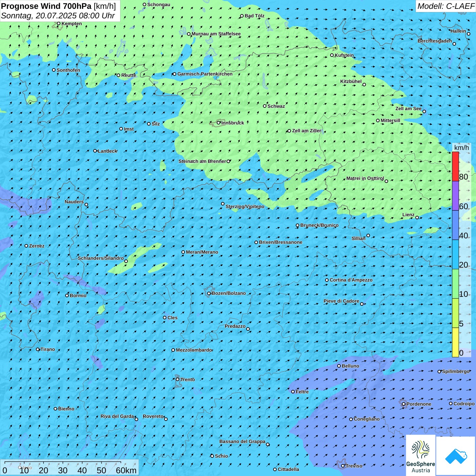Click the blue cloud logo icon
Viewport: 476px width, 476px height.
[456, 456]
